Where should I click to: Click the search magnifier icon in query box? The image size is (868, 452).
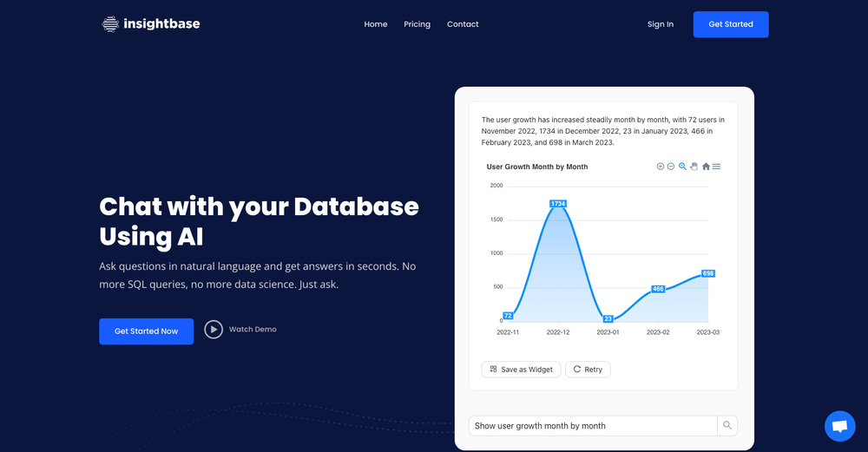point(727,425)
